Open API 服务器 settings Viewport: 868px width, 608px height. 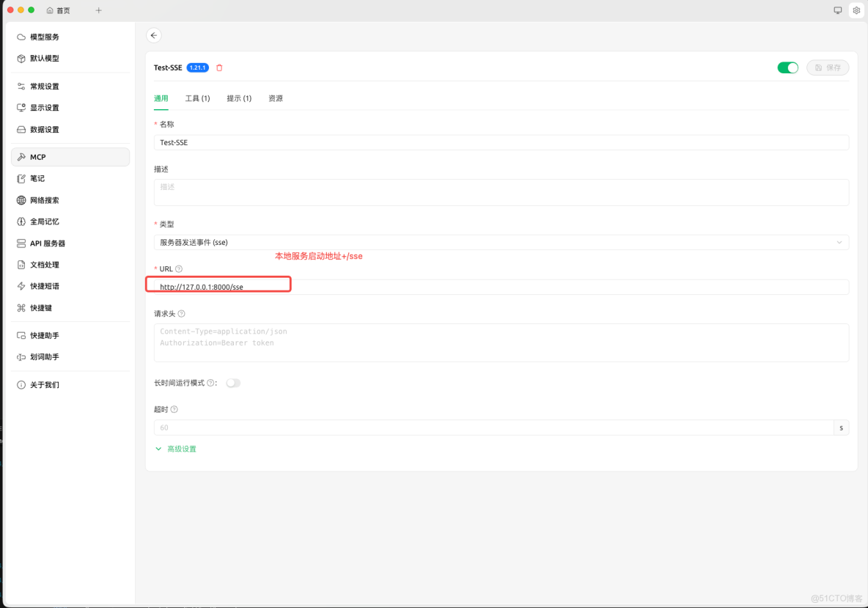(48, 243)
